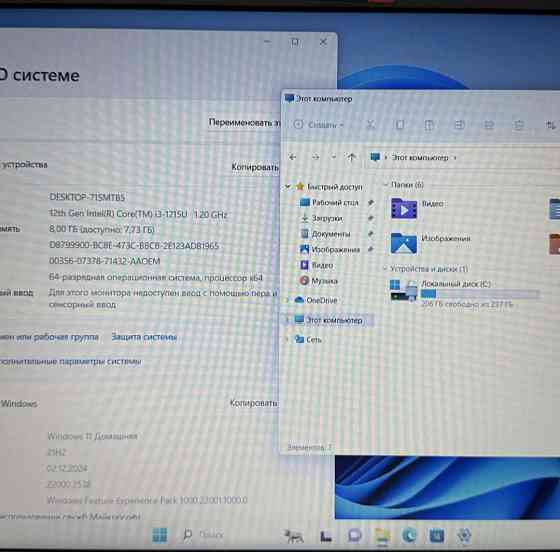Open the Домен или рабочая группа link
This screenshot has height=552, width=560.
tap(49, 337)
